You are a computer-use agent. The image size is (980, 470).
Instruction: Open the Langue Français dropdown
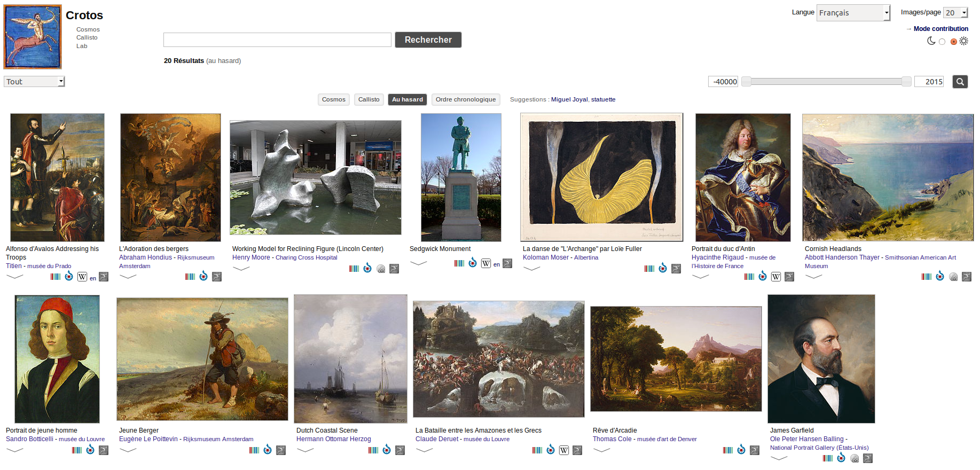pyautogui.click(x=853, y=13)
